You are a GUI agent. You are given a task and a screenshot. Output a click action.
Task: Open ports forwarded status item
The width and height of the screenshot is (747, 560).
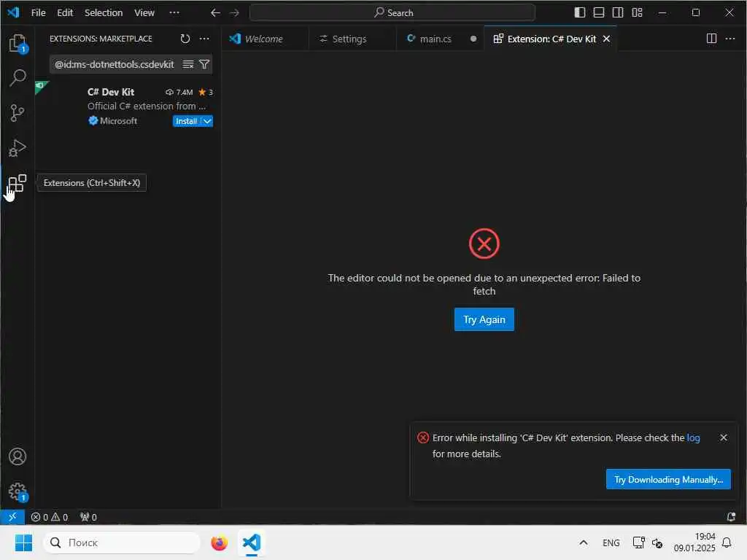[88, 517]
